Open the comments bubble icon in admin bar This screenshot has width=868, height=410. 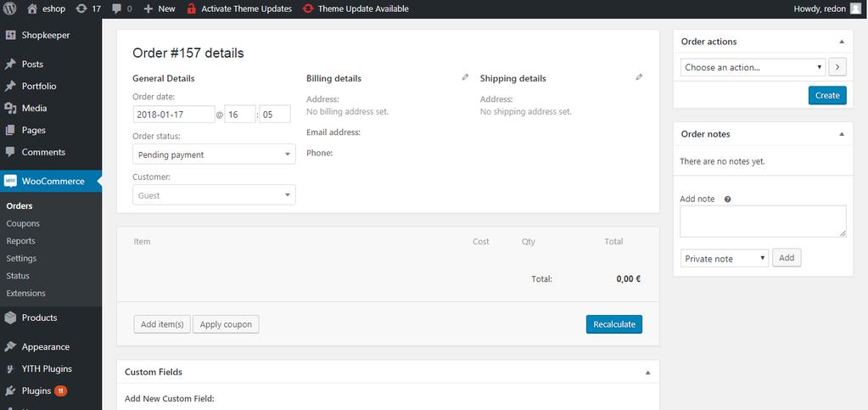(116, 8)
